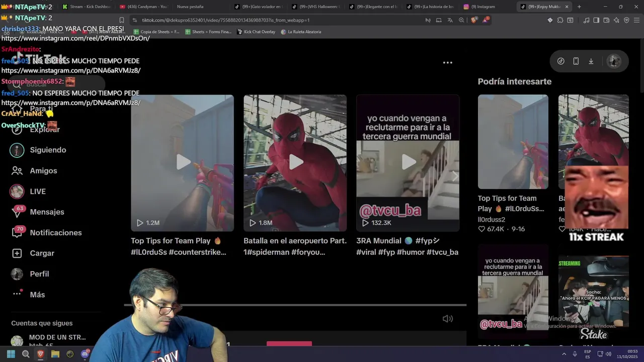The image size is (644, 362).
Task: Open Cargar upload page
Action: click(x=32, y=253)
